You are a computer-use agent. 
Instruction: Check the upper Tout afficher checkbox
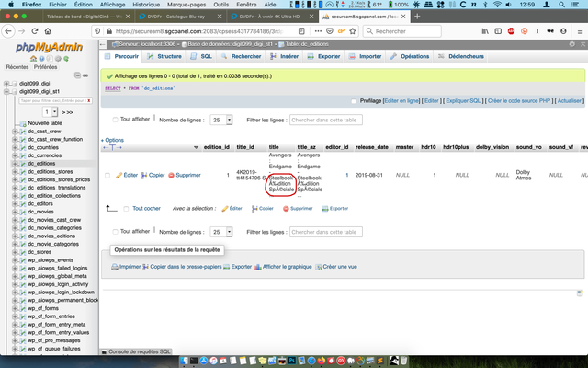tap(115, 120)
